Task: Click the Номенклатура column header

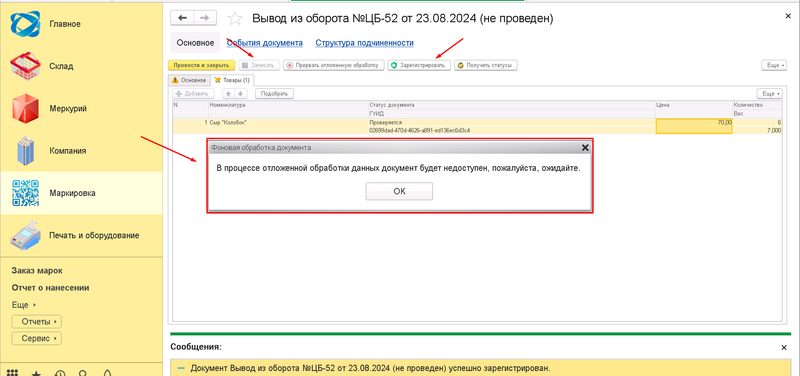Action: point(288,105)
